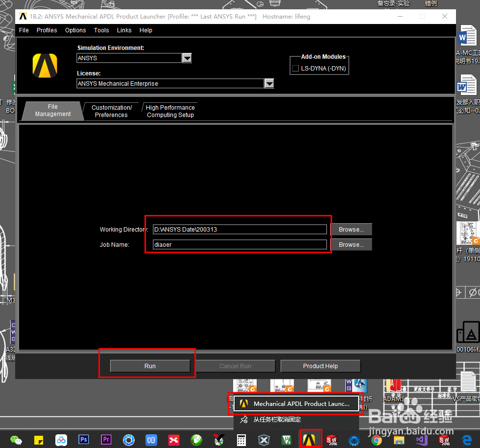Open WeChat from the taskbar
Screen dimensions: 480x448
[x=16, y=440]
